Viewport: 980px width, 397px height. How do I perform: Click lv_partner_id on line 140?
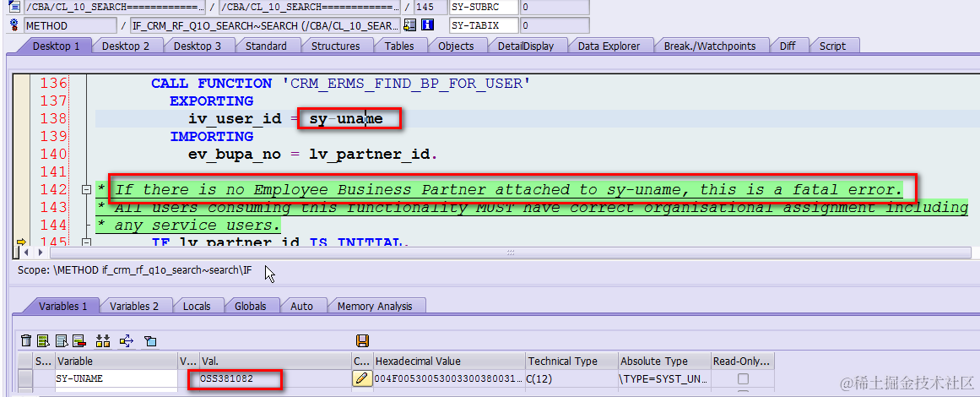(370, 154)
